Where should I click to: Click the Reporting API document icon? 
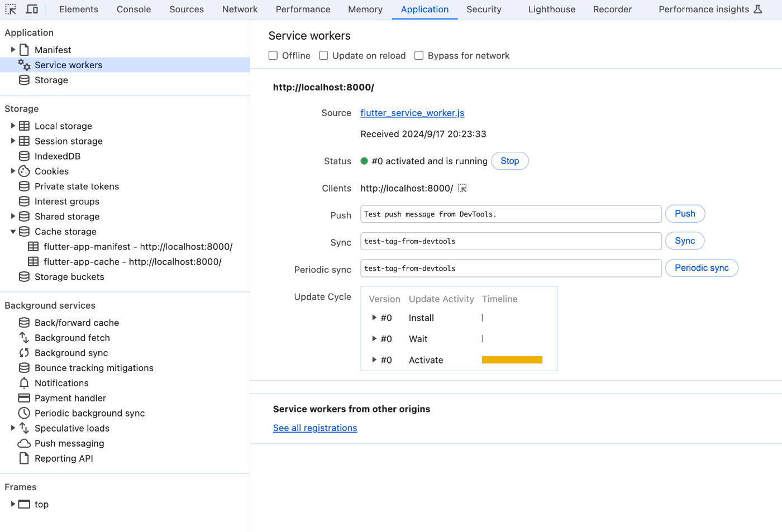coord(24,458)
